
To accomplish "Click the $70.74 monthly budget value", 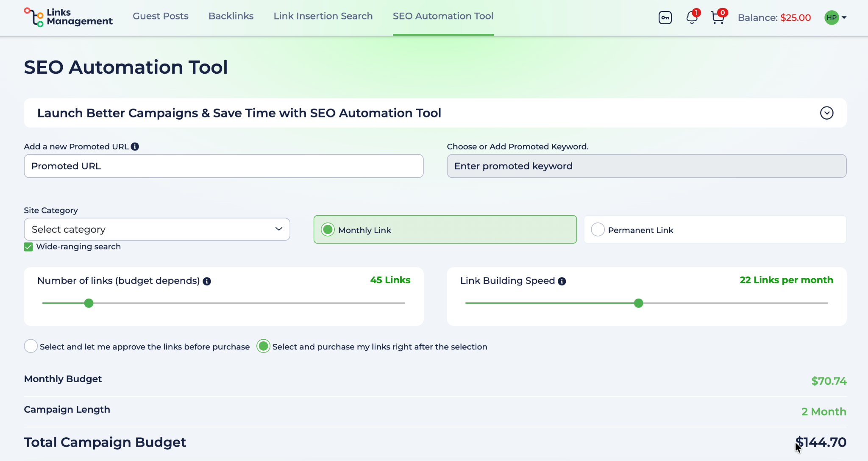I will (x=829, y=381).
